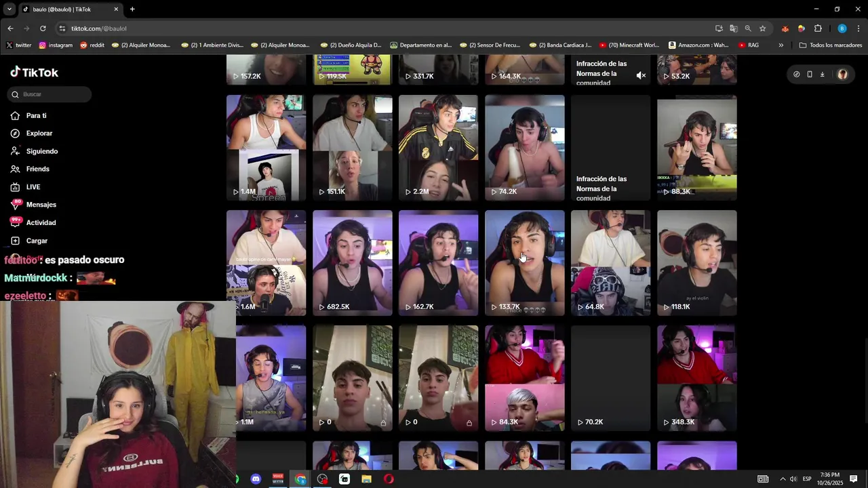Open Opera from the taskbar
This screenshot has width=868, height=488.
click(389, 479)
